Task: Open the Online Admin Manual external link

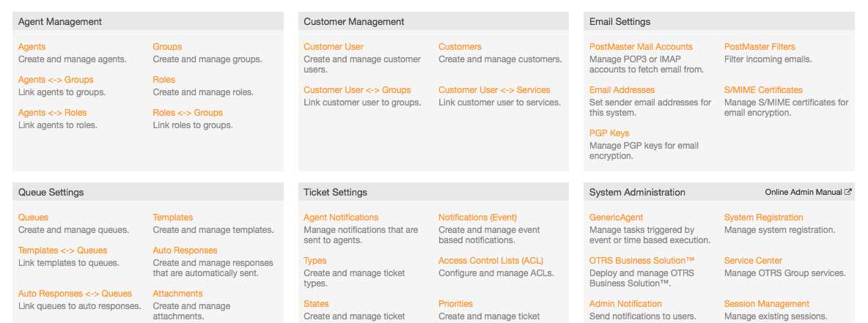Action: pos(808,192)
